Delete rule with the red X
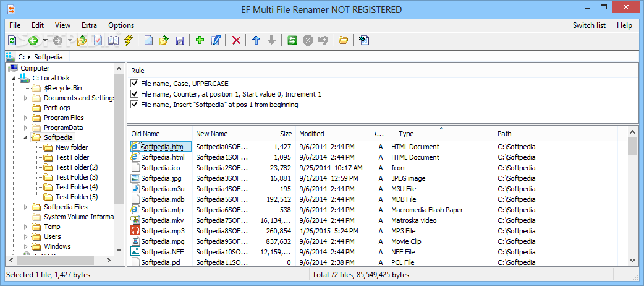Screen dimensions: 644x286 [236, 40]
